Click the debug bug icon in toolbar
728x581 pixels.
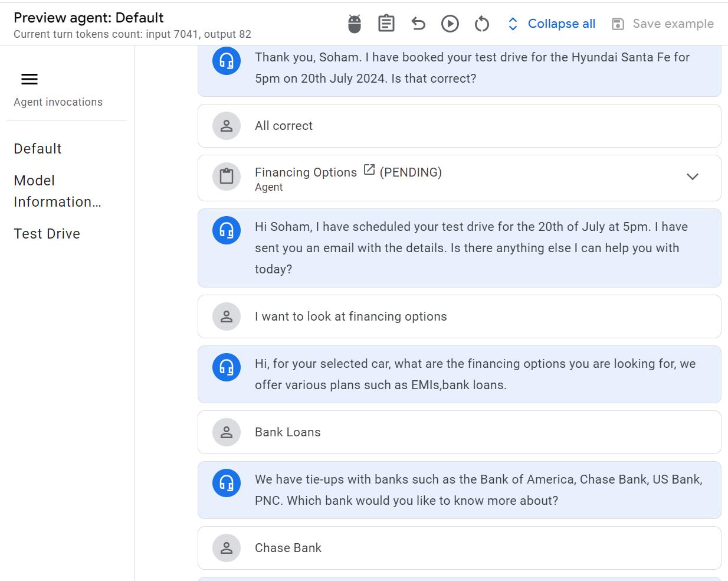[355, 24]
